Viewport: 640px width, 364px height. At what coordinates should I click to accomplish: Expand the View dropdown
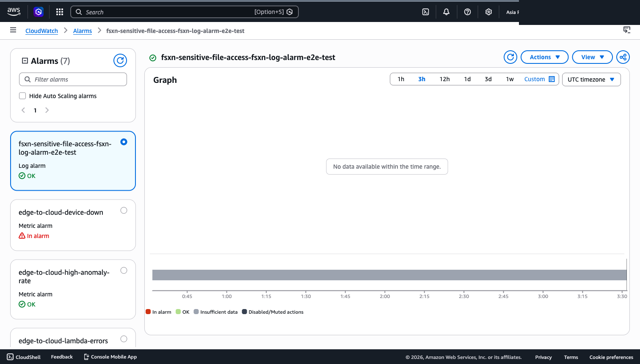(x=592, y=57)
